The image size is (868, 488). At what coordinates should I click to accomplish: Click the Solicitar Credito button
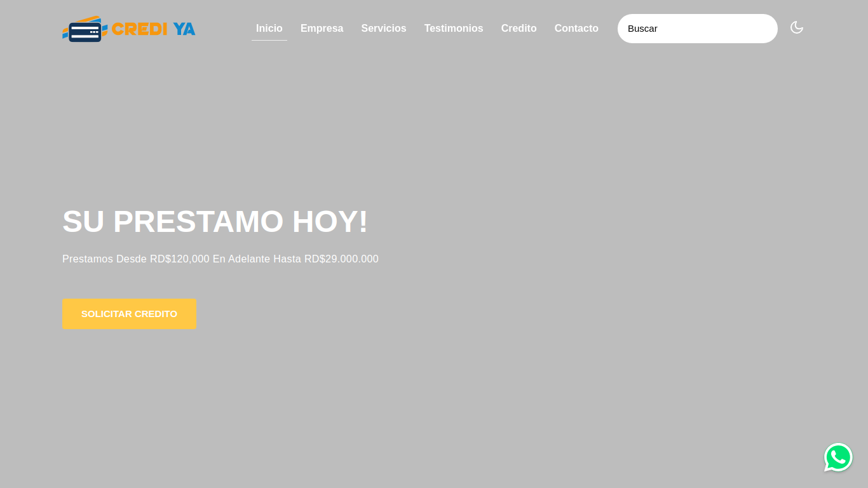click(x=130, y=314)
